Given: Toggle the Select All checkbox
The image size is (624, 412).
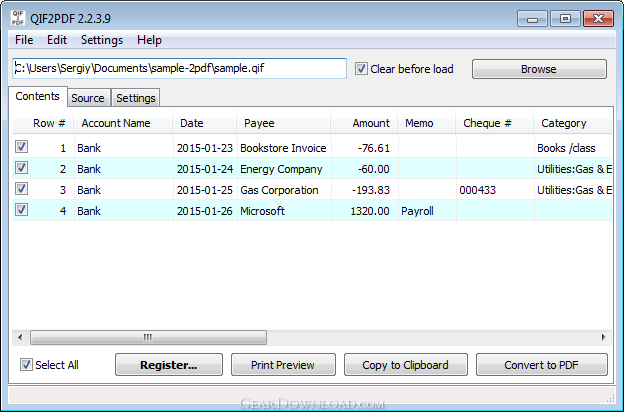Looking at the screenshot, I should click(x=26, y=364).
